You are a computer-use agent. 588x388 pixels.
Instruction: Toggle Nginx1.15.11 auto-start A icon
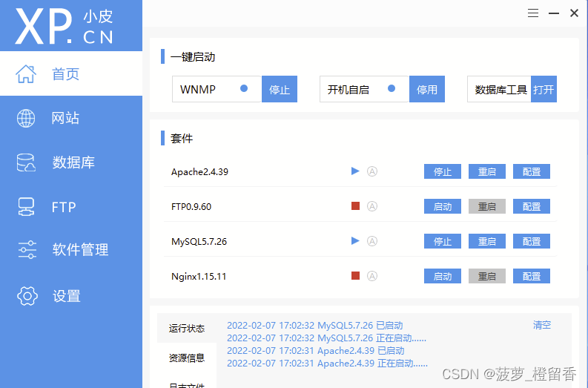pos(372,276)
